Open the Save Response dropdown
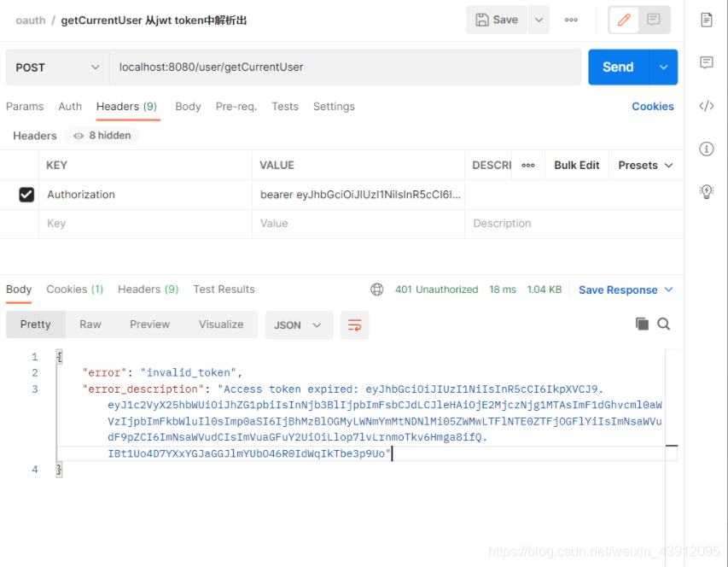Screen dimensions: 728x567 point(626,290)
